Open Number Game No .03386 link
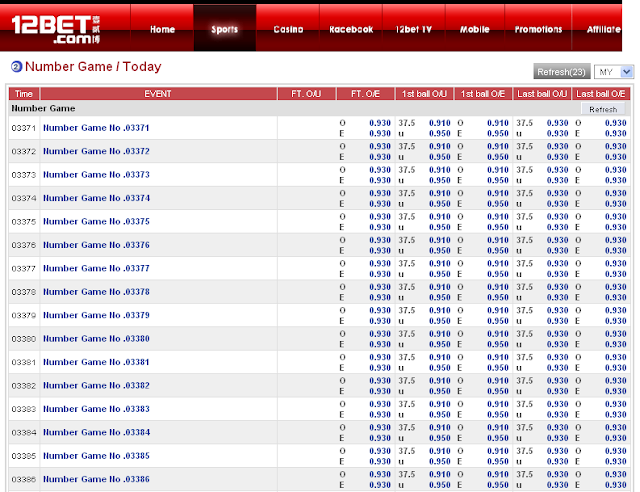 click(96, 479)
